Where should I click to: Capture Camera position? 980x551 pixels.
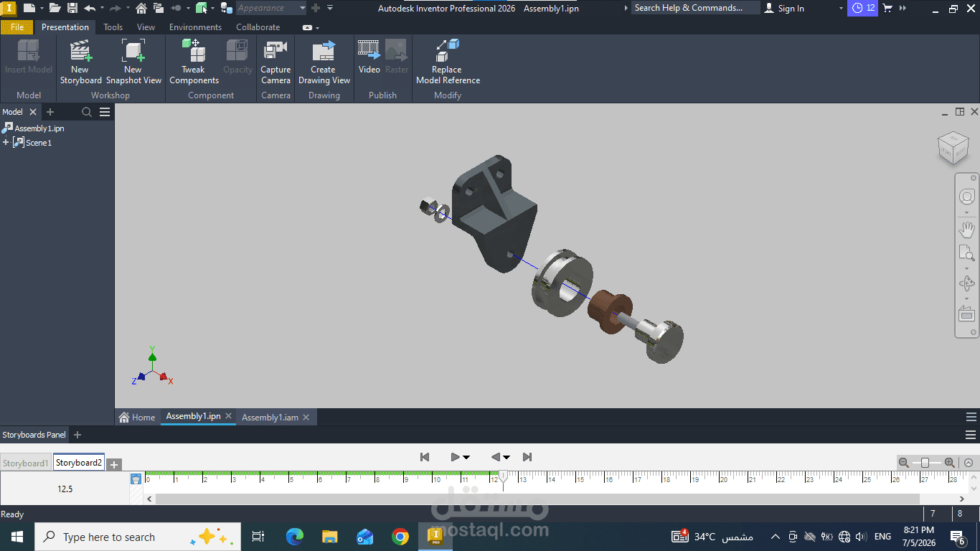pos(275,62)
